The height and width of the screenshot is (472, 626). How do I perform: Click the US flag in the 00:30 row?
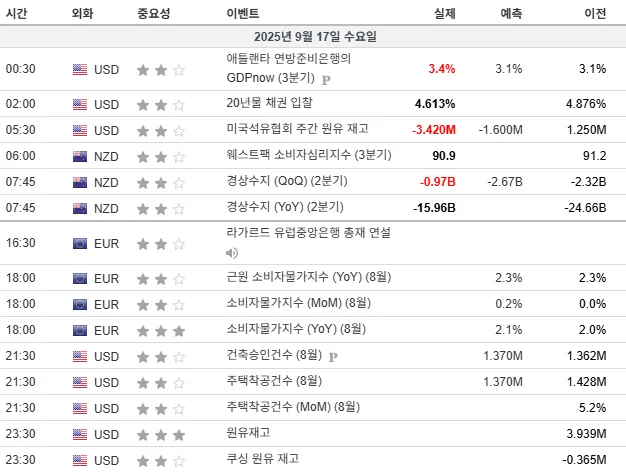point(80,69)
